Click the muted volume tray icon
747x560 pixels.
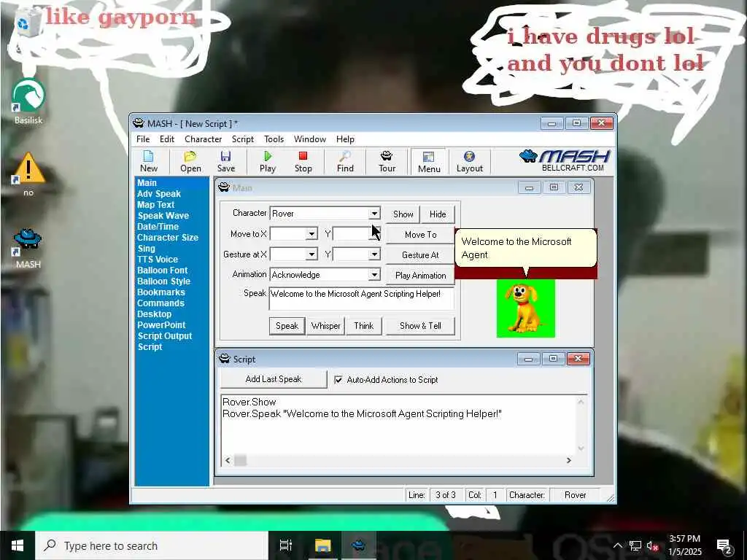click(652, 545)
